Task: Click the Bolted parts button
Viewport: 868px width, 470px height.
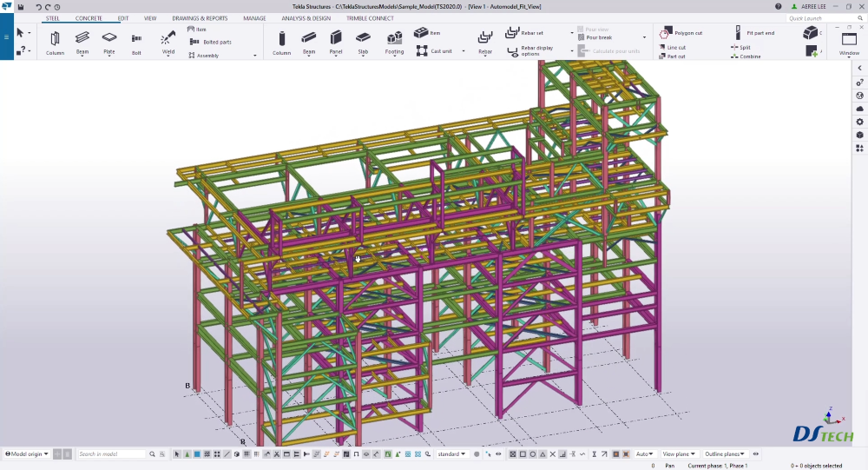Action: [x=211, y=42]
